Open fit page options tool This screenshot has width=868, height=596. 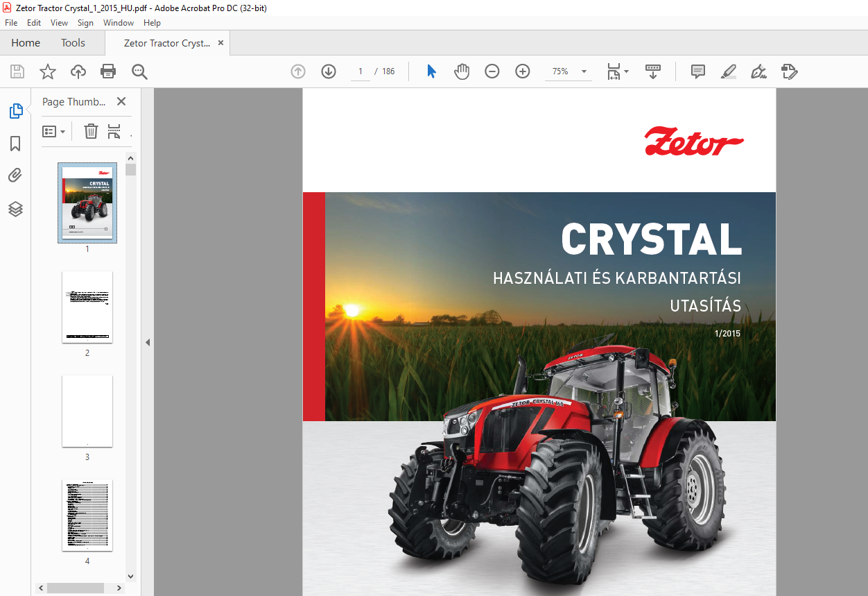tap(617, 71)
